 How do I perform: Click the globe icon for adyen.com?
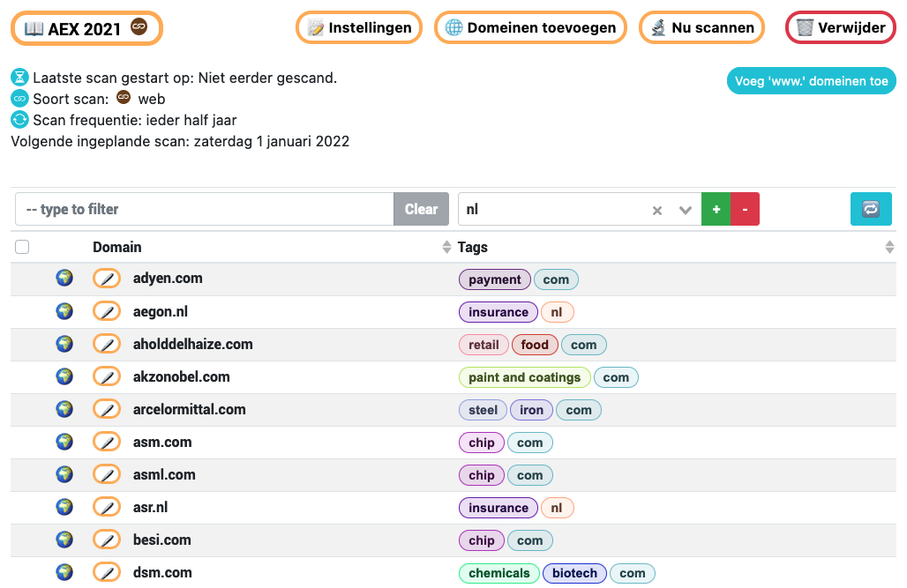coord(64,278)
